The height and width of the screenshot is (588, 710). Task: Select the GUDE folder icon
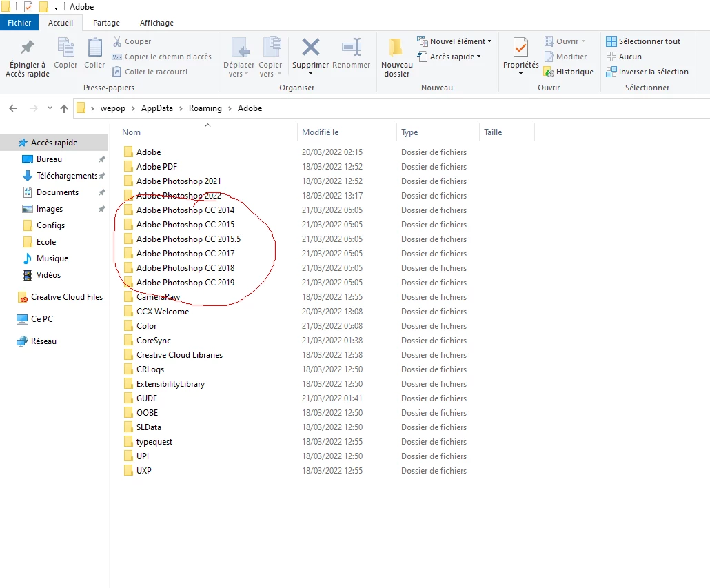coord(129,398)
